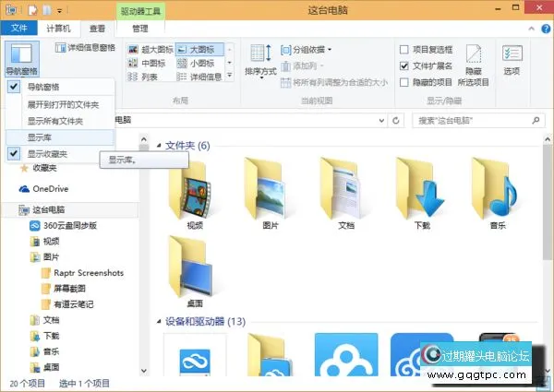Open the 文件 file tab

(18, 28)
